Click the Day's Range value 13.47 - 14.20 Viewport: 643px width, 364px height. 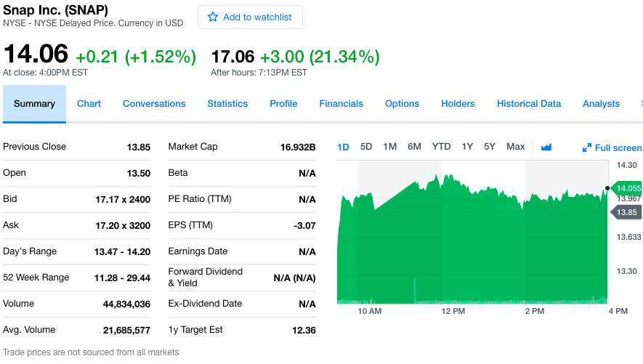tap(122, 251)
